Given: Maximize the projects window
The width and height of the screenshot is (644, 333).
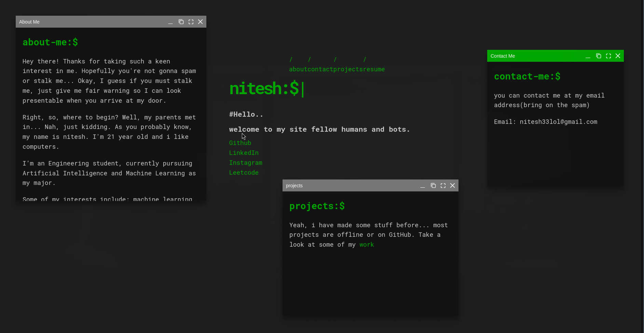Looking at the screenshot, I should [443, 185].
